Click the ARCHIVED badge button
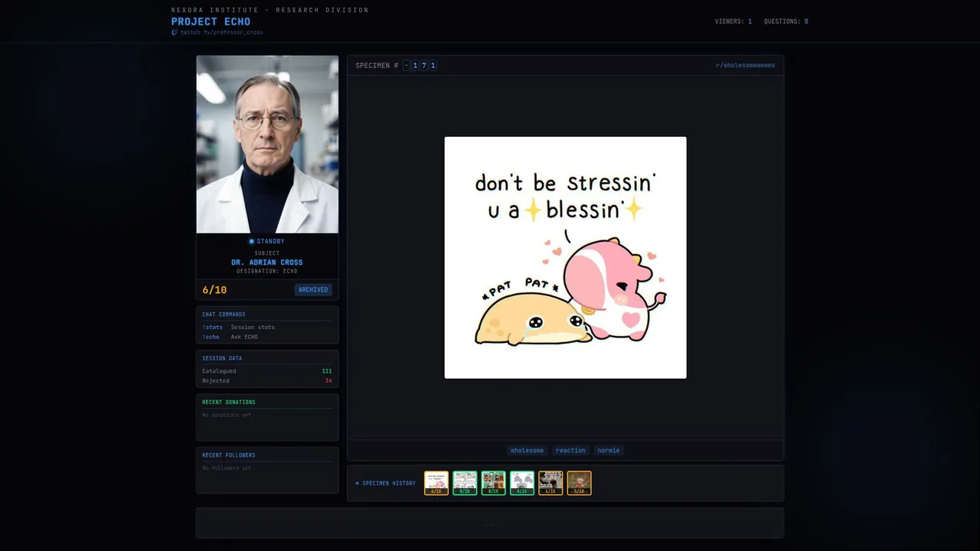 tap(313, 290)
